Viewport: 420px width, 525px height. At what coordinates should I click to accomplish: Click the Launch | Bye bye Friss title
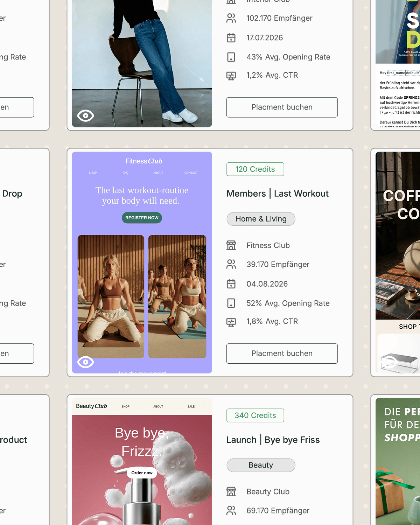click(273, 440)
